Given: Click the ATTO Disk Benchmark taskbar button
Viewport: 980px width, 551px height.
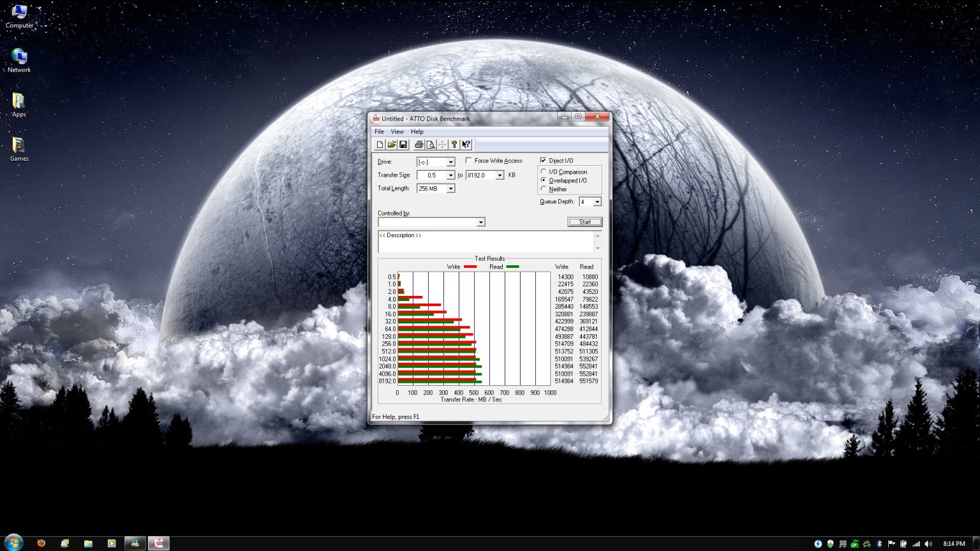Looking at the screenshot, I should 159,543.
